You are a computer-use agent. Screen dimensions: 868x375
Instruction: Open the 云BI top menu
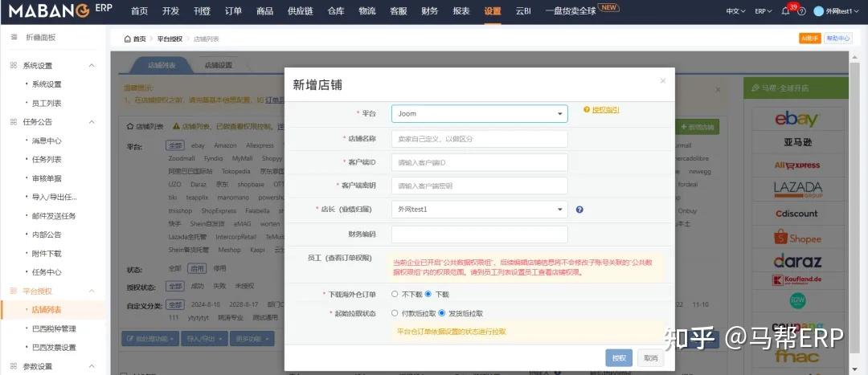pos(522,11)
